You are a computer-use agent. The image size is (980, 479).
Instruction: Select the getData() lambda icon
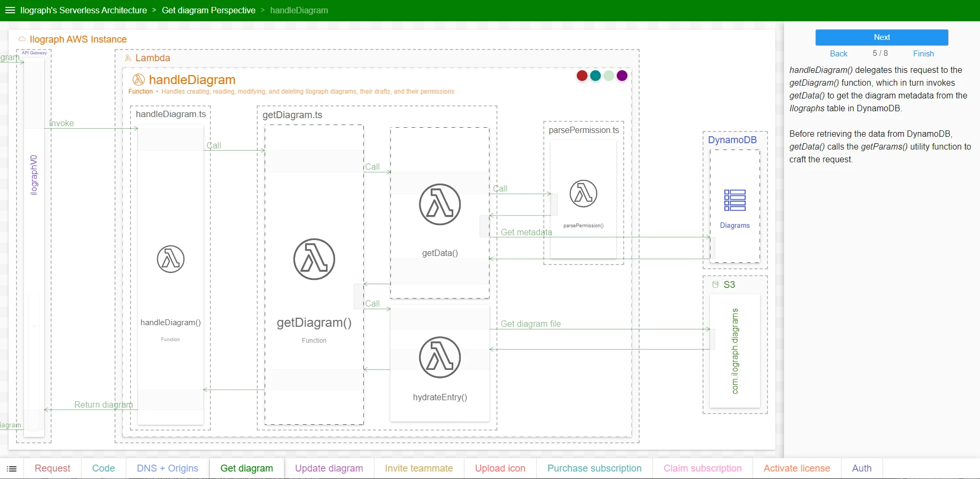click(440, 204)
